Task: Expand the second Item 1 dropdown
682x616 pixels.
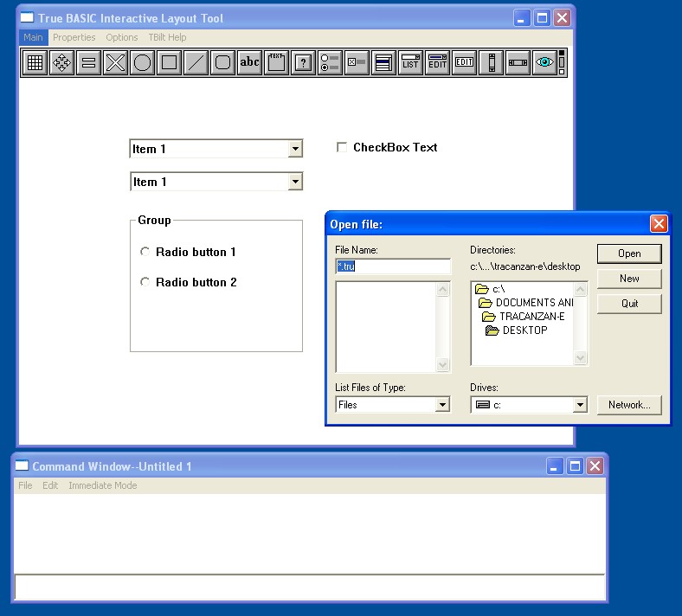Action: (295, 182)
